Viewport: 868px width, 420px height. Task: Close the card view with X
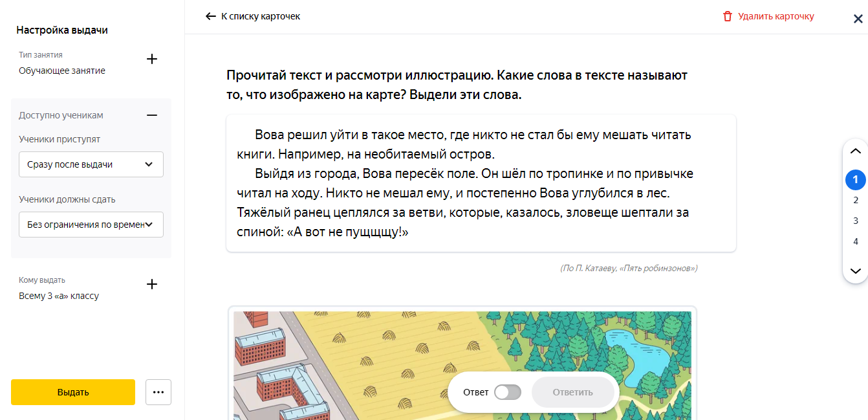point(858,19)
